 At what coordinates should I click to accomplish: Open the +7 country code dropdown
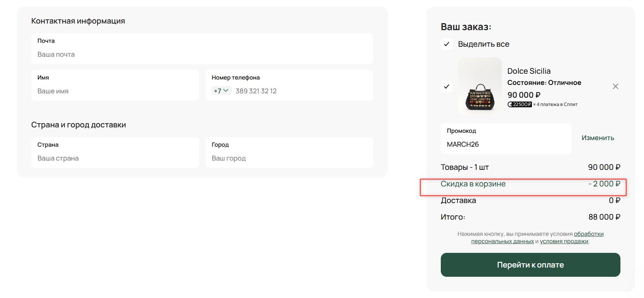[x=221, y=91]
